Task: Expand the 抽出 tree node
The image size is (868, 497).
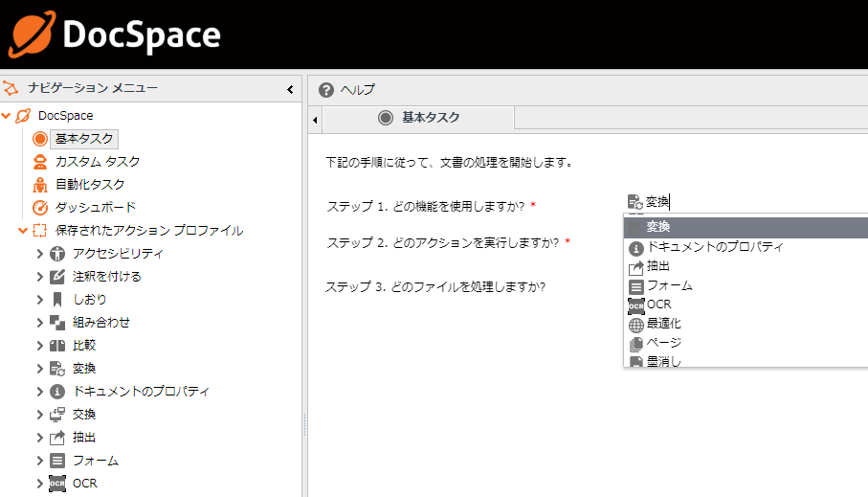Action: [40, 438]
